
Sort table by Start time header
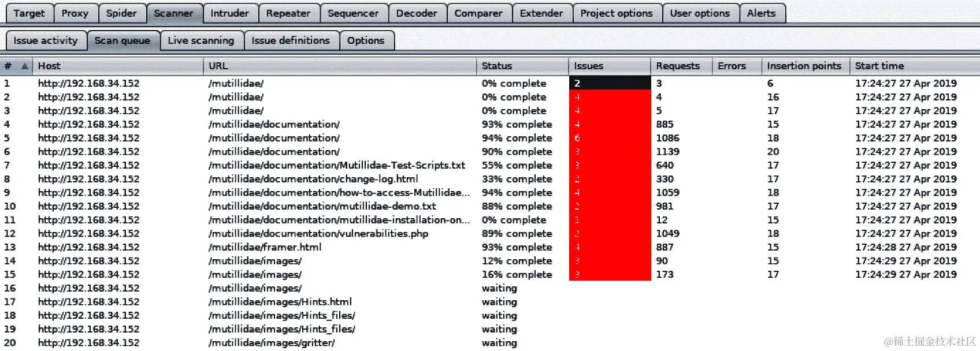pos(915,66)
